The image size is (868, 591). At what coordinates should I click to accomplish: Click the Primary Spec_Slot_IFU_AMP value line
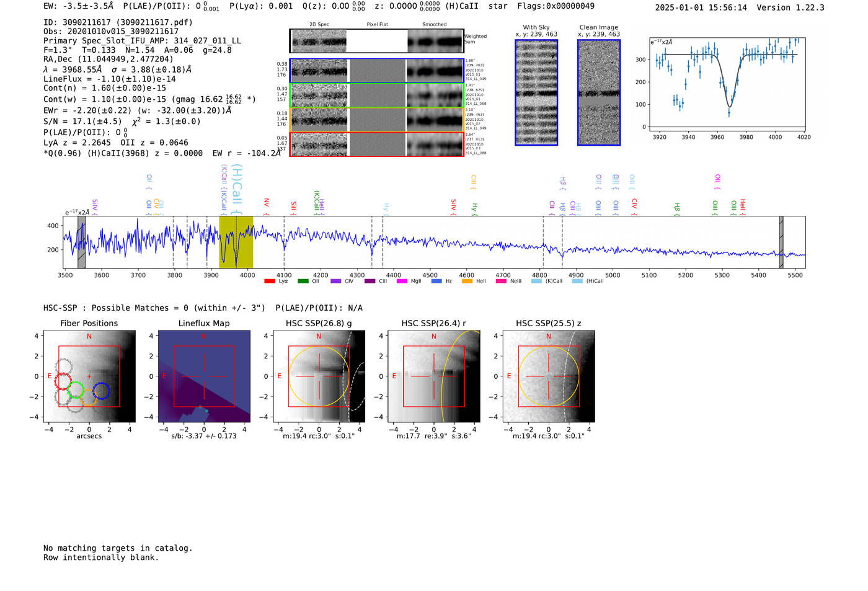[142, 41]
